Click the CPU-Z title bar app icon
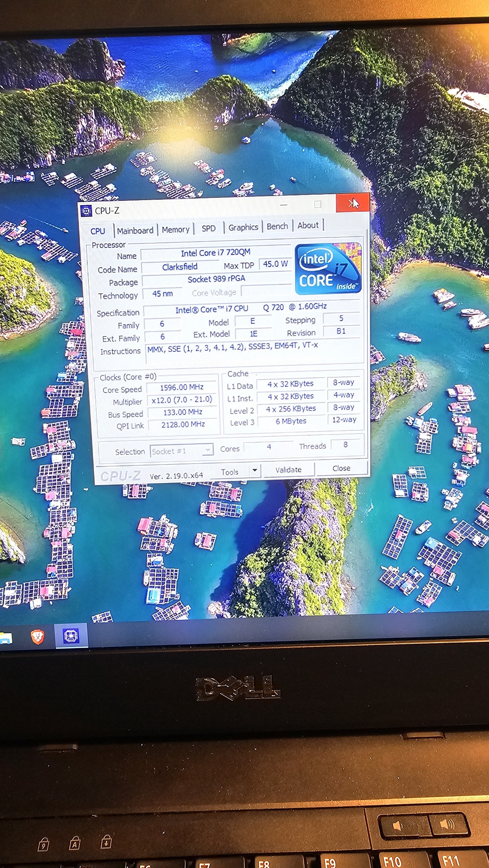489x868 pixels. (86, 211)
